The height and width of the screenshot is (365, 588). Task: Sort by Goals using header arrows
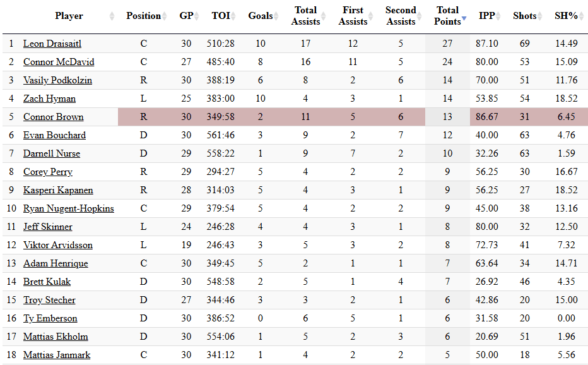point(276,16)
